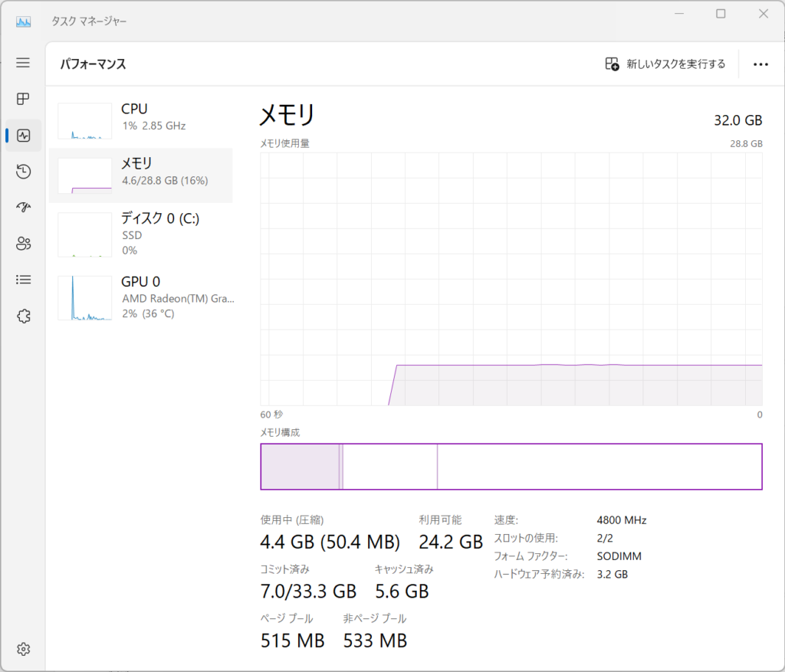
Task: Run a new task via 新しいタスクを実行する
Action: [665, 64]
